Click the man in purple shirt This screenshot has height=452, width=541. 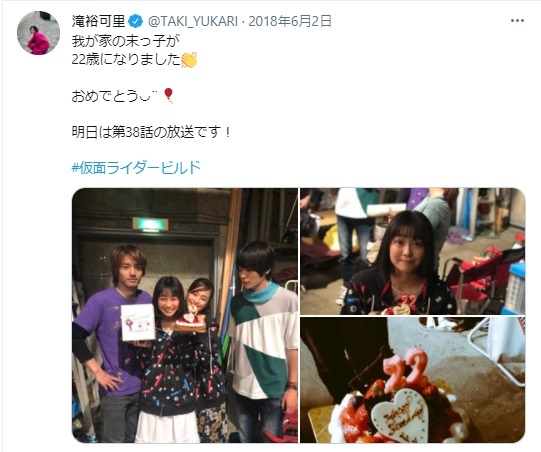click(112, 343)
